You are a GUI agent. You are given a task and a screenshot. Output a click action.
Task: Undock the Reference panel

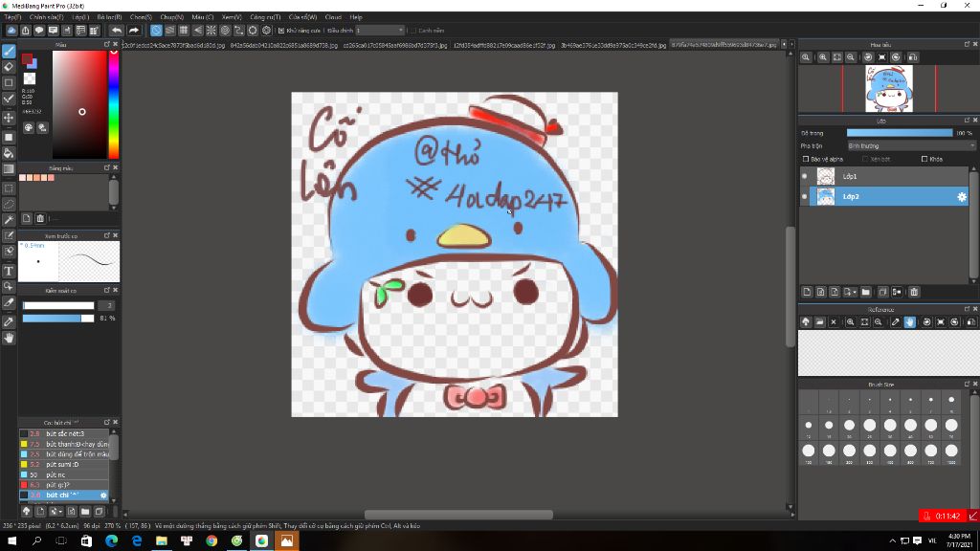coord(967,309)
